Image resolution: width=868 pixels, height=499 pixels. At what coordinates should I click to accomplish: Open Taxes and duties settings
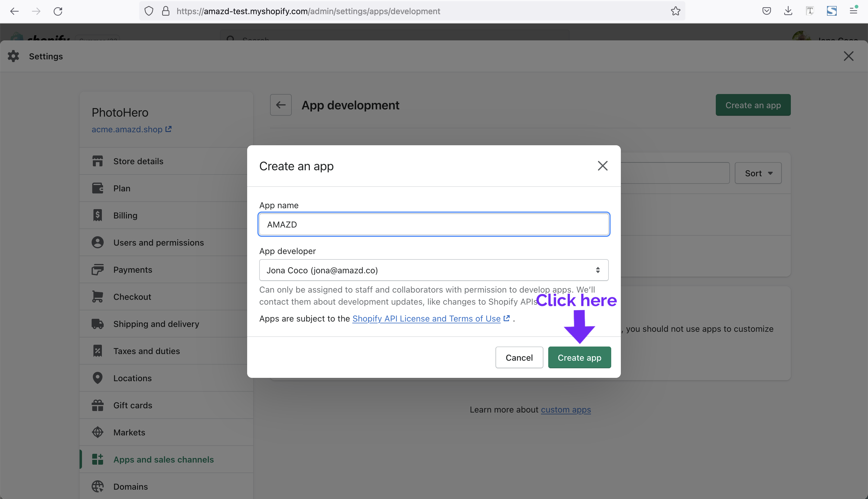[166, 351]
